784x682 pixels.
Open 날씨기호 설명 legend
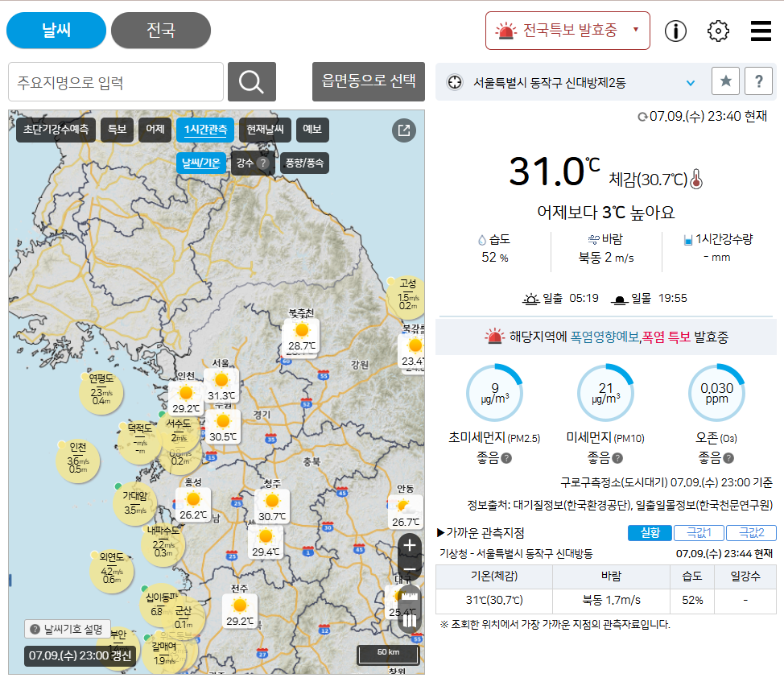(x=68, y=630)
